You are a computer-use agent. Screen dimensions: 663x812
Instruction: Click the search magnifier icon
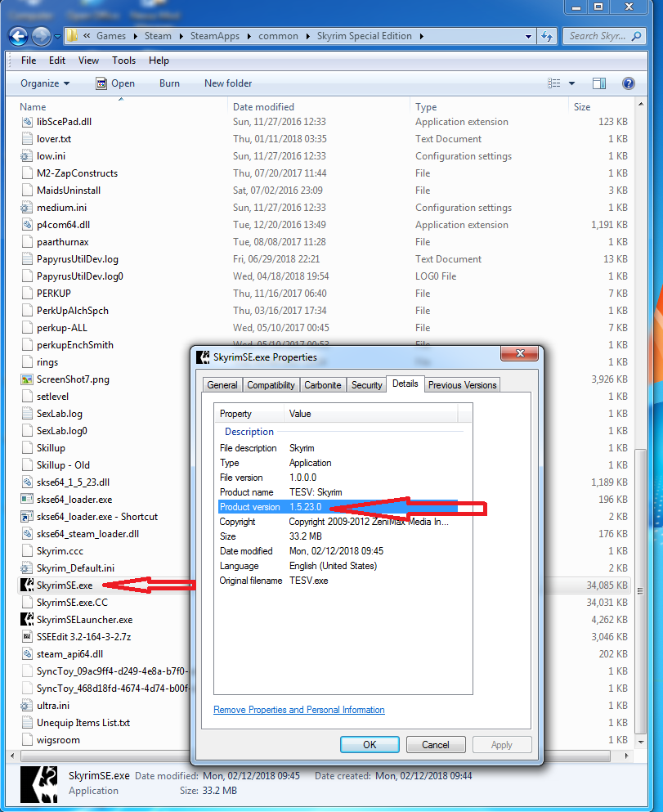(x=637, y=36)
